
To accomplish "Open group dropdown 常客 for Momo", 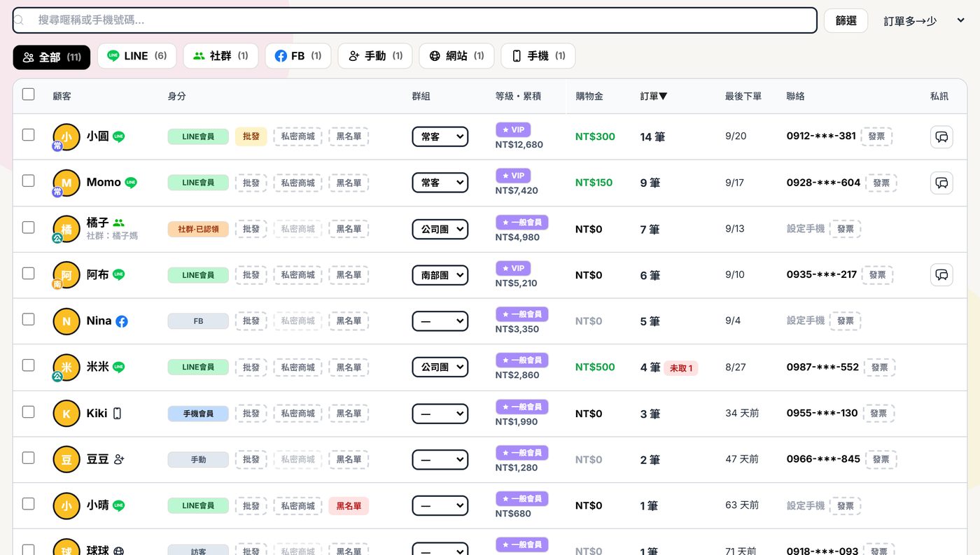I will click(x=440, y=183).
